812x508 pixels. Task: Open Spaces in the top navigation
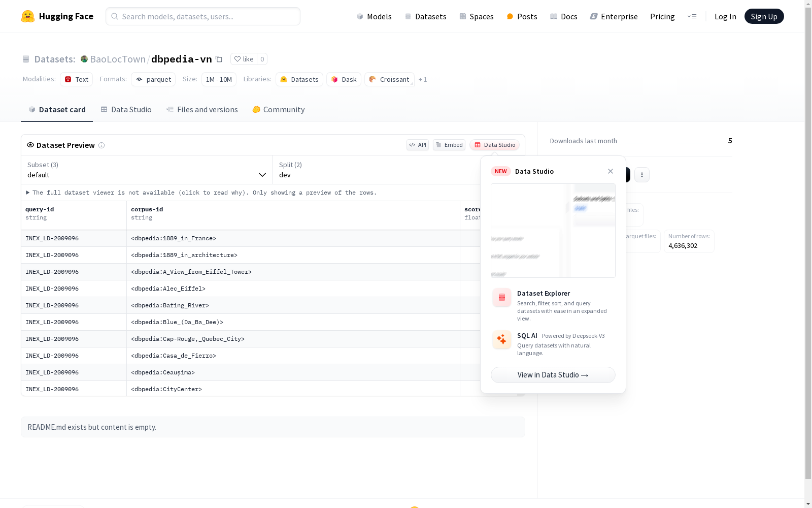pos(477,16)
